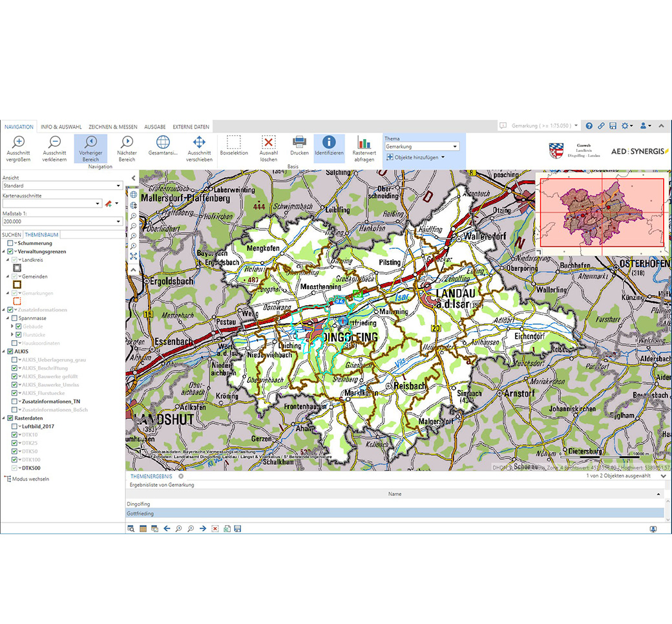Toggle the Spannmasse checkbox
The image size is (672, 624).
click(15, 318)
